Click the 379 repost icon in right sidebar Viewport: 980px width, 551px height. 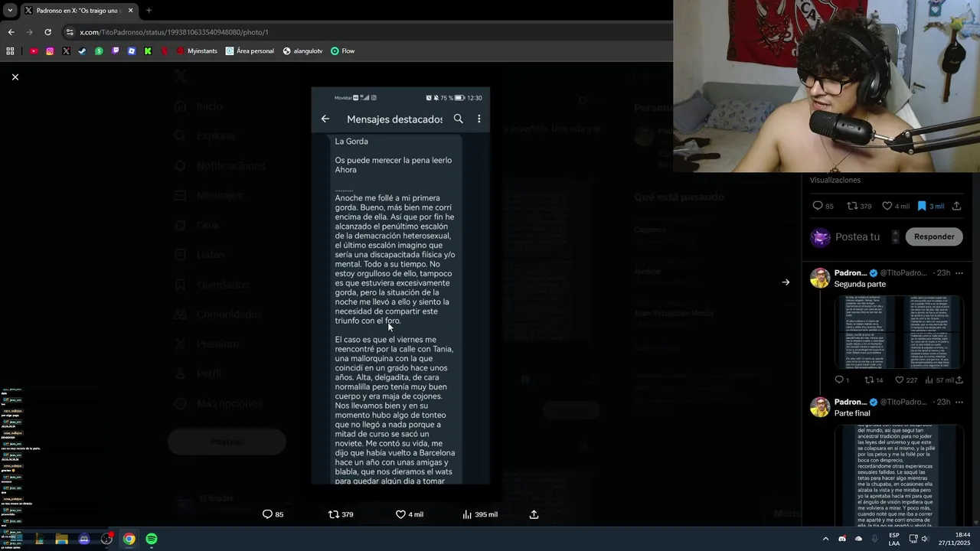(x=859, y=206)
